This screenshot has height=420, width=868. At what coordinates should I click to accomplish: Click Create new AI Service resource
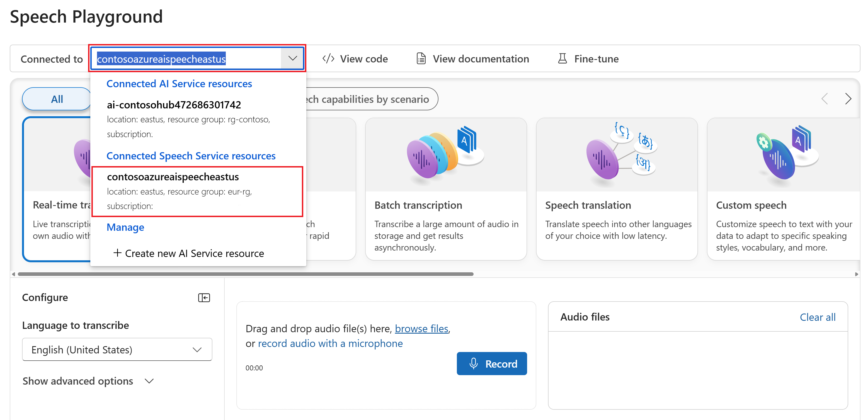tap(189, 253)
